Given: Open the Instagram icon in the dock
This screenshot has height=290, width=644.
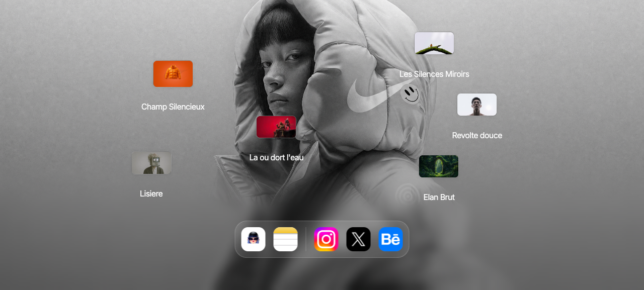Looking at the screenshot, I should coord(326,239).
